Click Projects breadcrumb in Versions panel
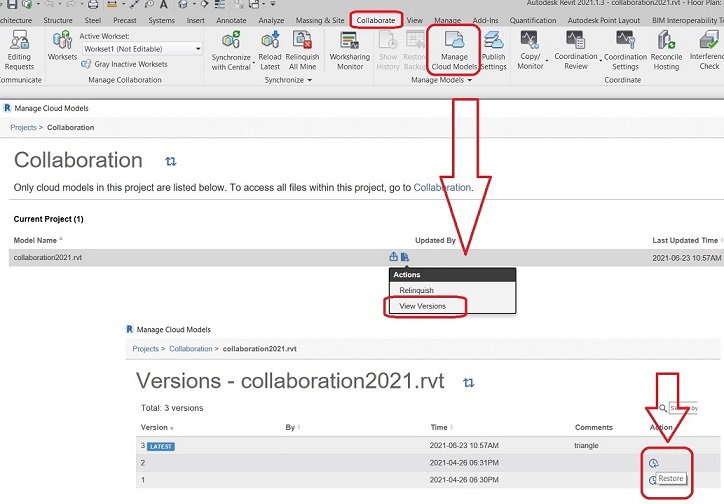Image resolution: width=724 pixels, height=504 pixels. [x=145, y=349]
